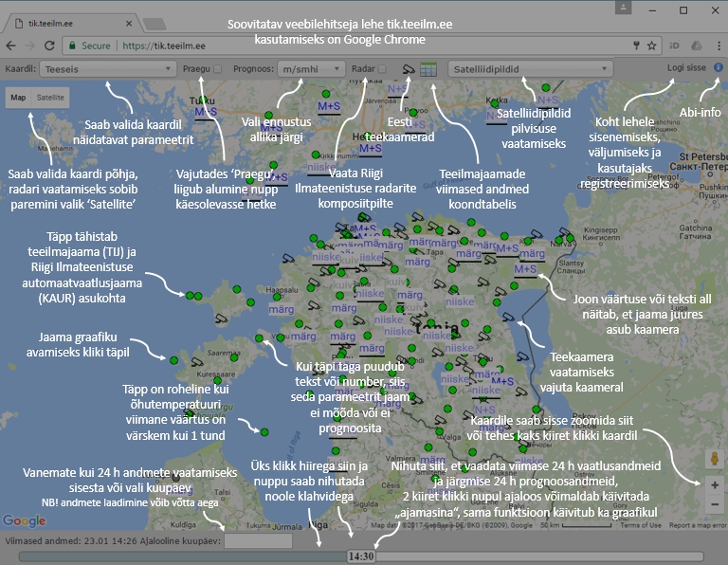Bookmark page with the star icon
The image size is (728, 565).
tap(652, 45)
